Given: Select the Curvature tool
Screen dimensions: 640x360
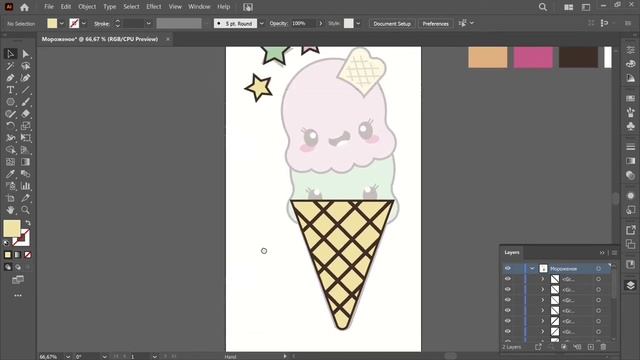Looking at the screenshot, I should coord(26,78).
